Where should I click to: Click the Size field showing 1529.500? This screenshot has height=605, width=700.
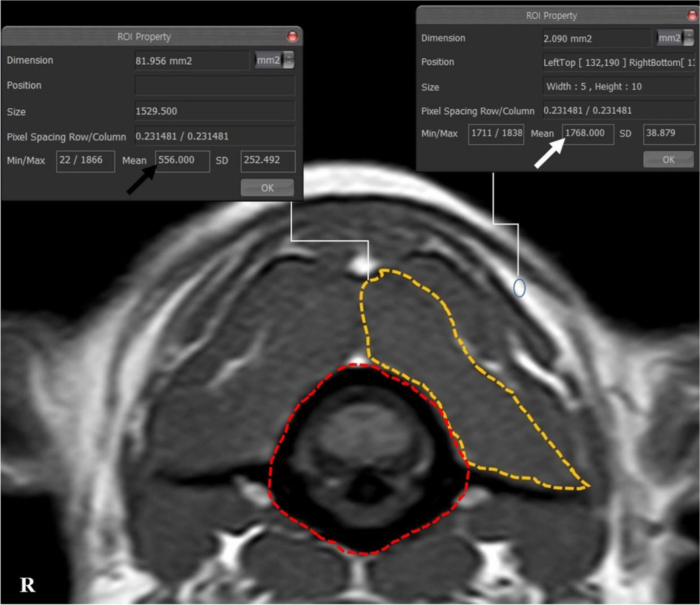215,111
